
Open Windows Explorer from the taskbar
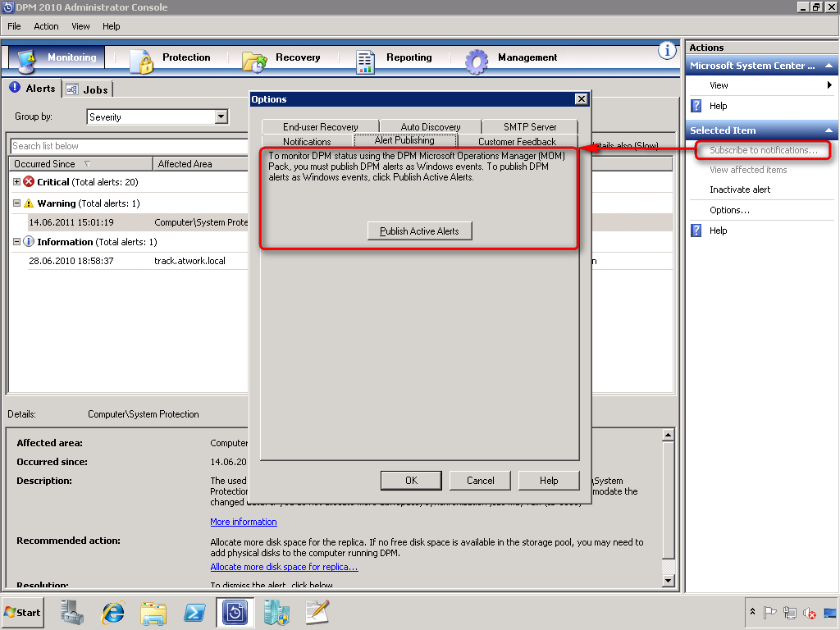click(x=153, y=613)
